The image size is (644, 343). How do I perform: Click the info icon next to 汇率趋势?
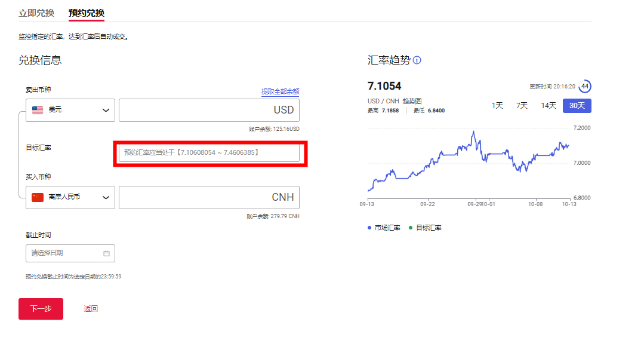click(x=417, y=60)
